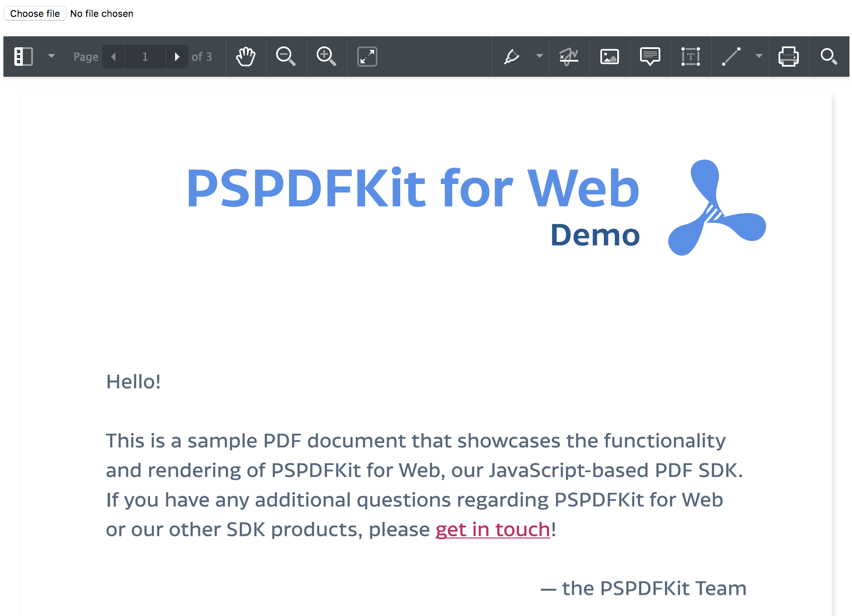Screen dimensions: 852x616
Task: Select the ink highlighter pen tool
Action: click(512, 57)
